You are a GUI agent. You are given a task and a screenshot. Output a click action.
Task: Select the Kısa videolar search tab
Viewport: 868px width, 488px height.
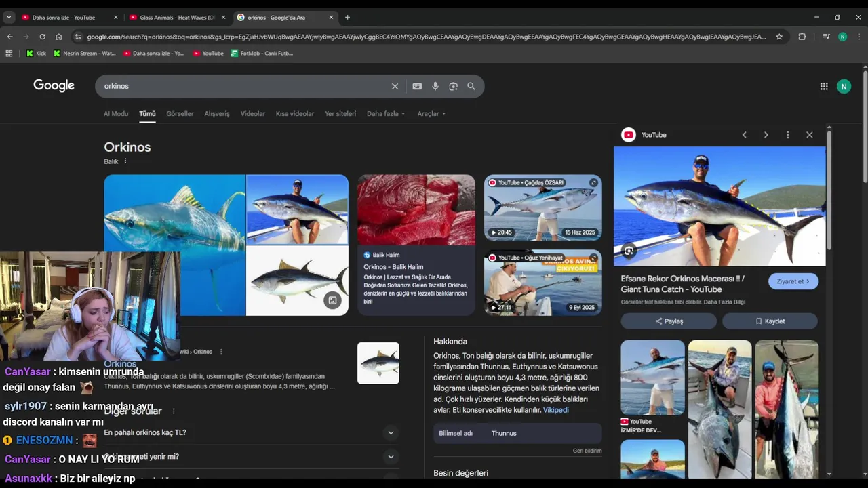point(295,114)
